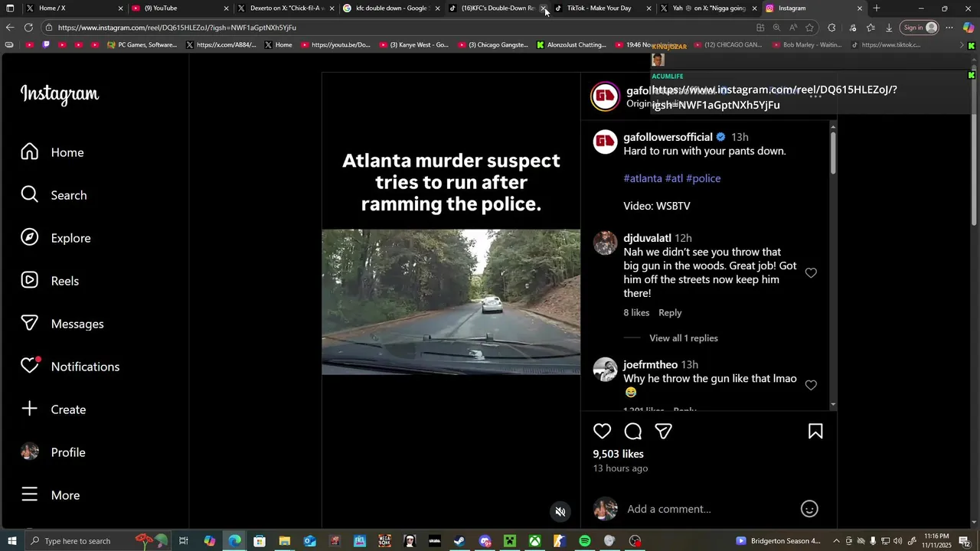Go back in browser history
Screen dimensions: 980x551
9,28
